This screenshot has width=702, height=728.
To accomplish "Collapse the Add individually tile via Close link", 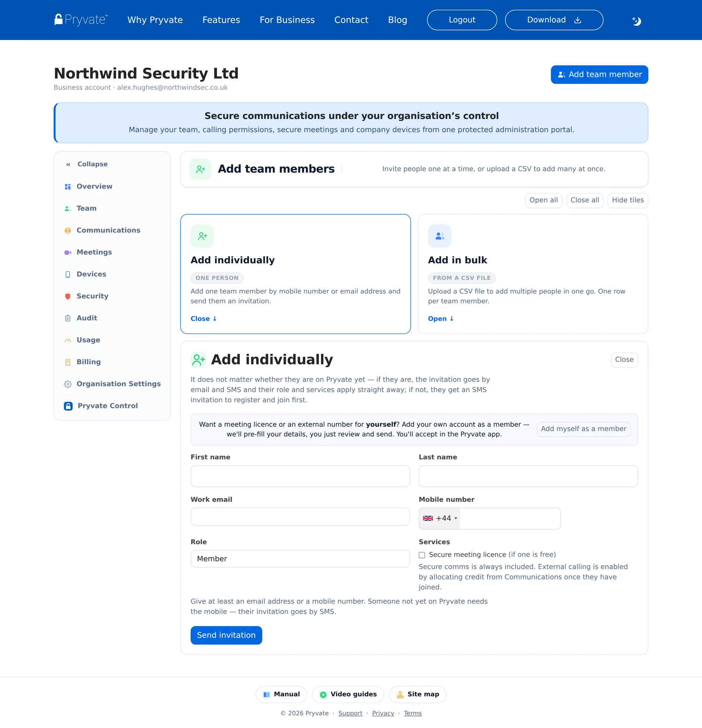I will [x=204, y=319].
